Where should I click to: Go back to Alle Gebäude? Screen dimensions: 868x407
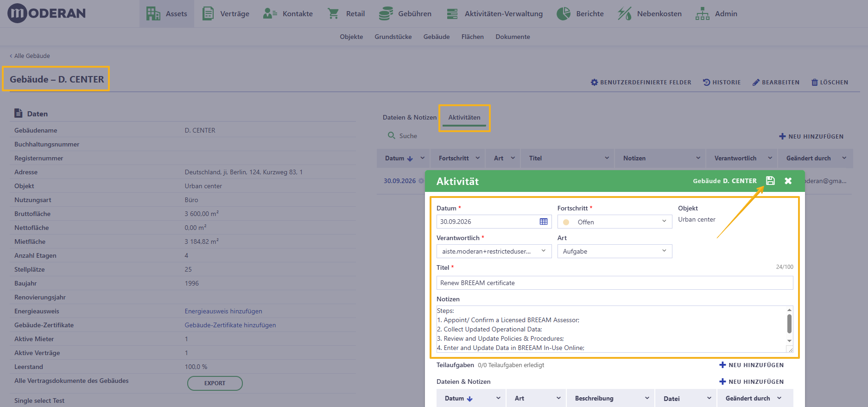30,56
